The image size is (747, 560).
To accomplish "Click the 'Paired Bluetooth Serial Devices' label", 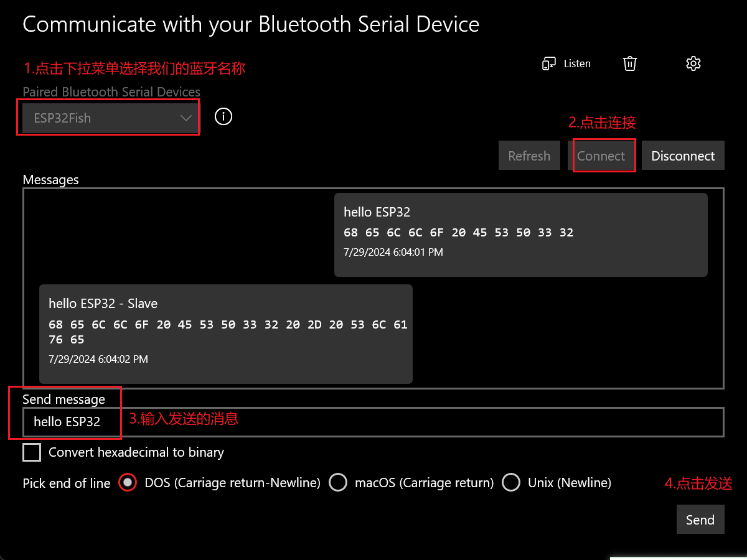I will click(111, 92).
